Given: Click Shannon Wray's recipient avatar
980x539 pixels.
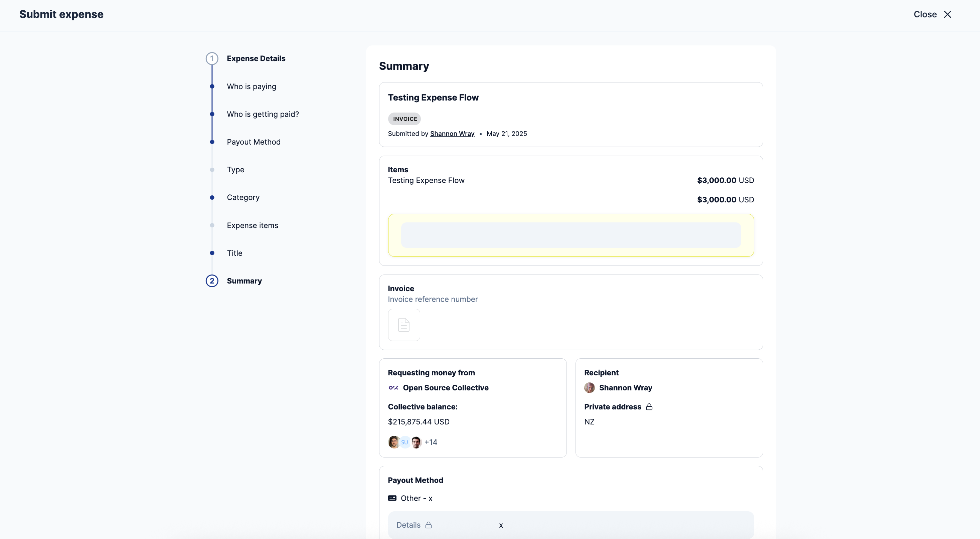Looking at the screenshot, I should coord(589,388).
